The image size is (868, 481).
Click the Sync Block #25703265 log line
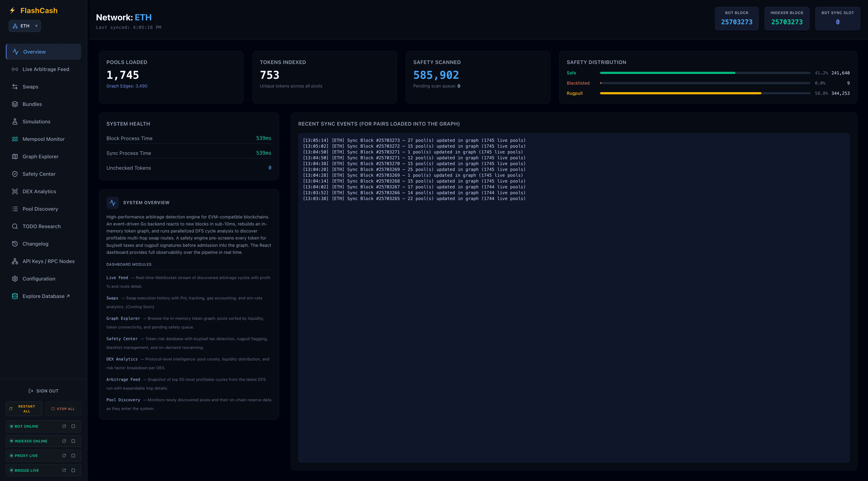[414, 199]
